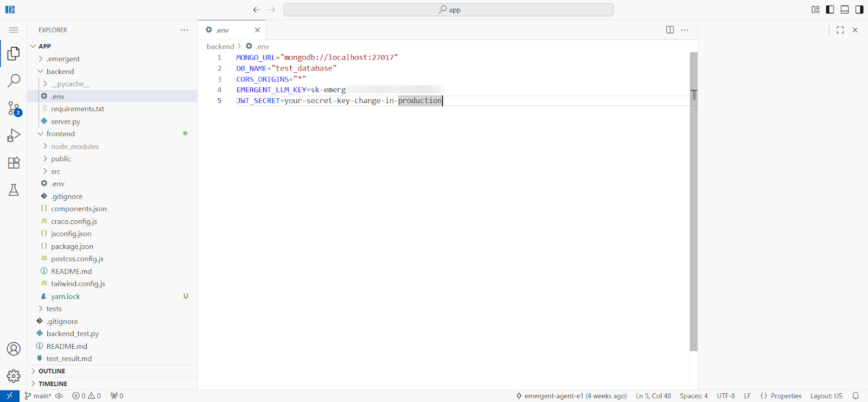The image size is (868, 402).
Task: Open the top-left application logo icon
Action: tap(10, 10)
